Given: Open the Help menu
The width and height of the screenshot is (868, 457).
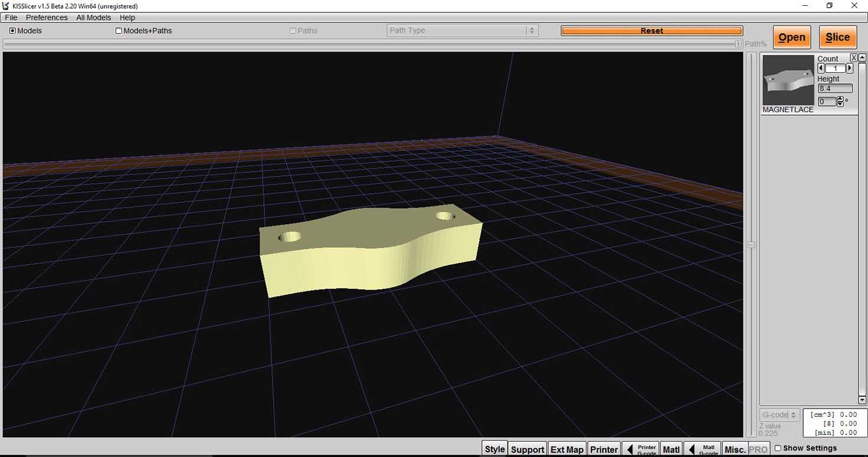Looking at the screenshot, I should [x=127, y=18].
